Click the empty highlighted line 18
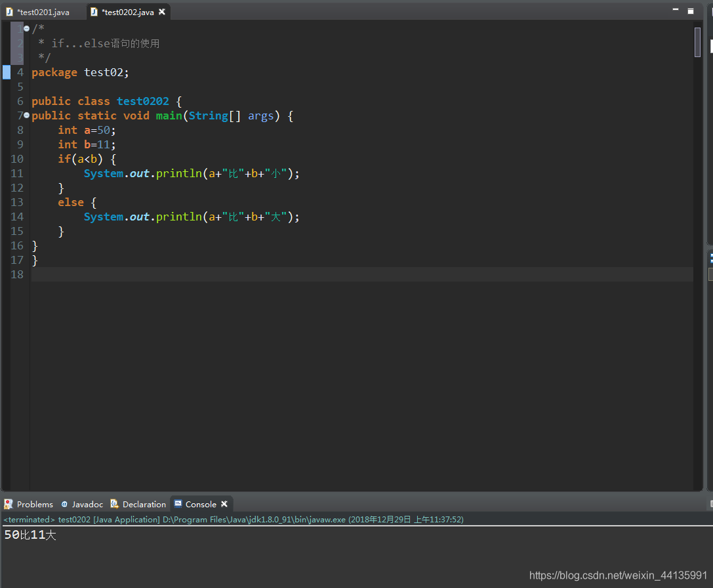This screenshot has width=713, height=588. 362,274
